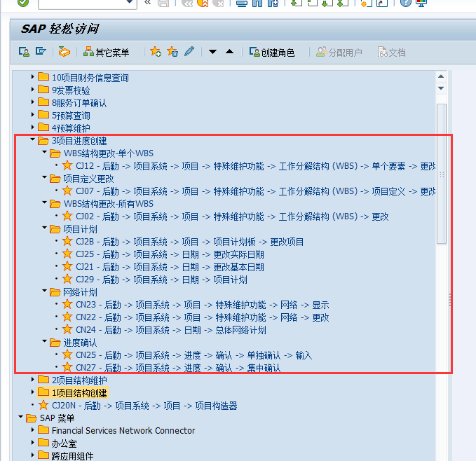476x461 pixels.
Task: Expand the 办公室 folder
Action: coord(32,443)
